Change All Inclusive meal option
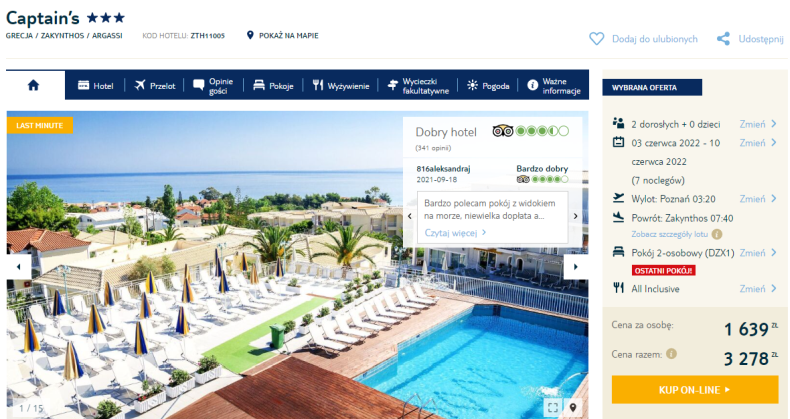Image resolution: width=790 pixels, height=419 pixels. pyautogui.click(x=758, y=289)
